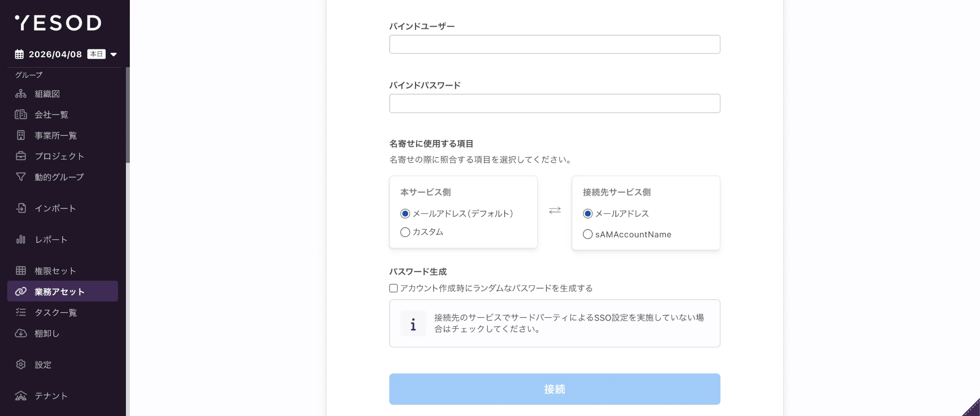
Task: Click the プロジェクト briefcase icon
Action: 21,156
